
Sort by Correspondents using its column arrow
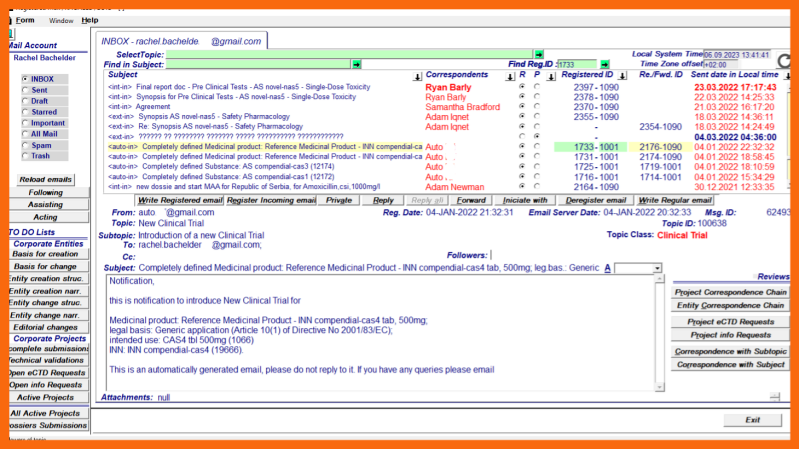[512, 76]
